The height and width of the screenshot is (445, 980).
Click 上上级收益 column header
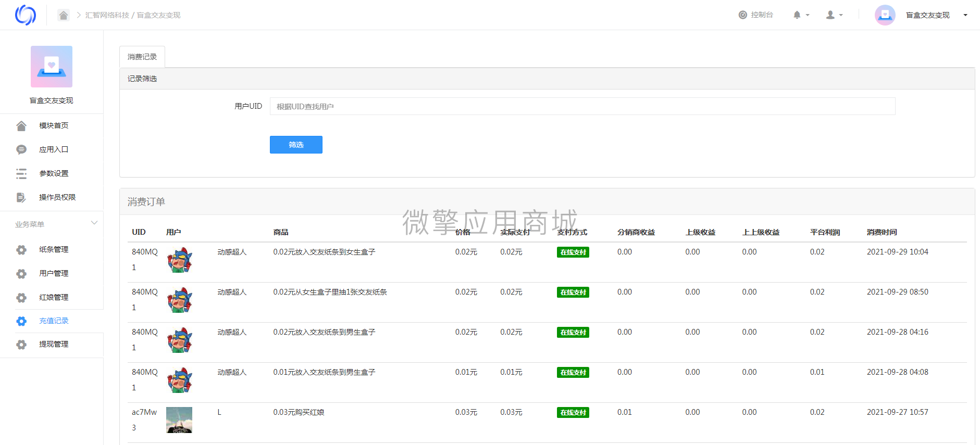coord(761,232)
